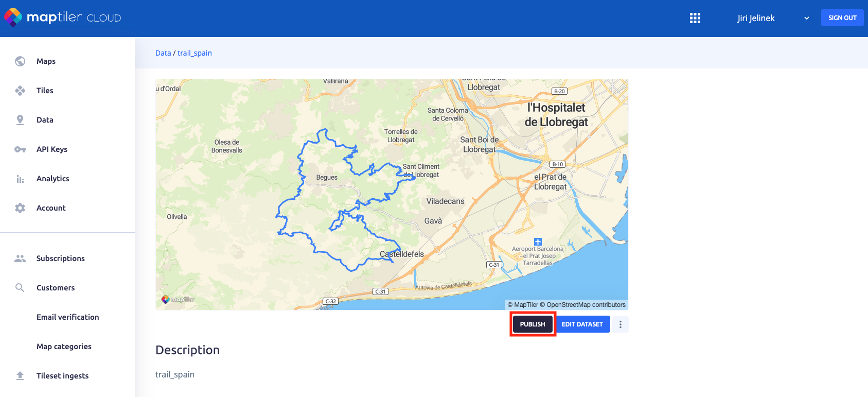Click the Tiles diamond icon in sidebar
Viewport: 868px width, 397px height.
point(20,91)
